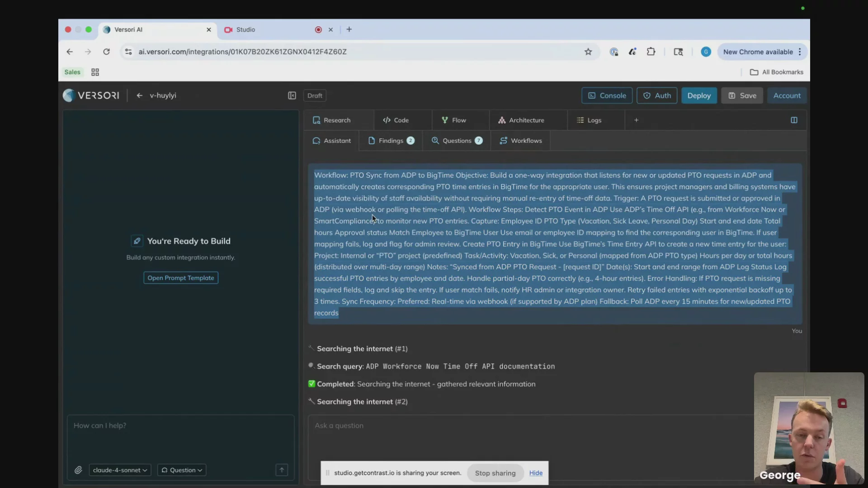
Task: Open All Bookmarks folder
Action: [x=777, y=72]
